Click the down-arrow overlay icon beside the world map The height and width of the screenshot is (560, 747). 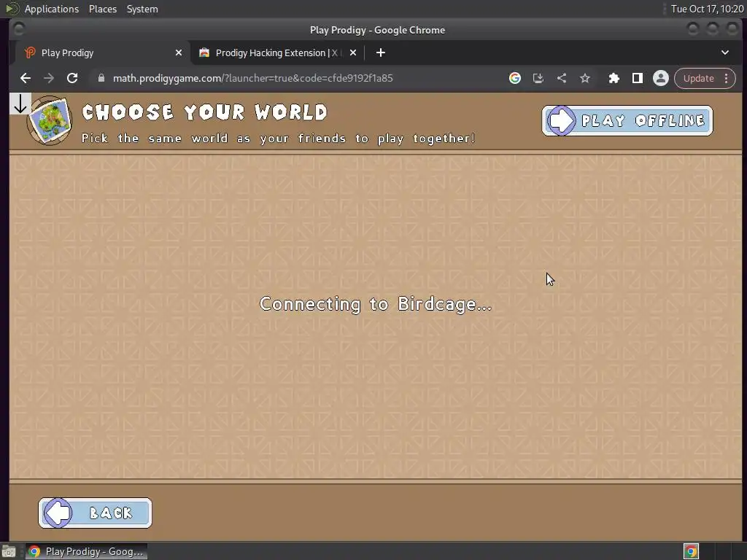(20, 104)
